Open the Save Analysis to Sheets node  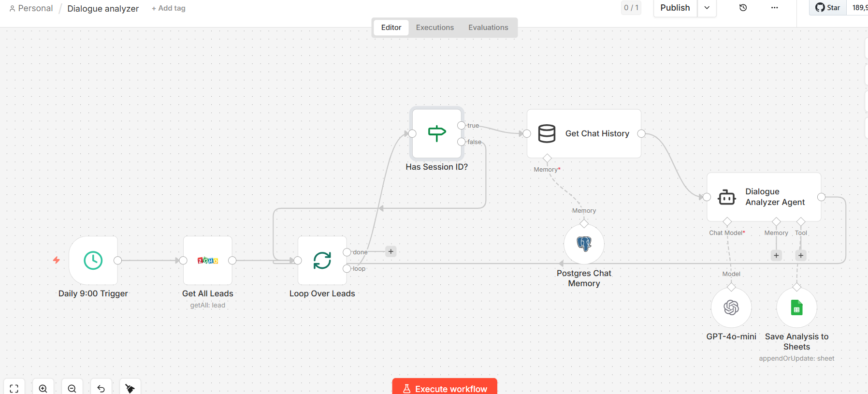click(797, 307)
